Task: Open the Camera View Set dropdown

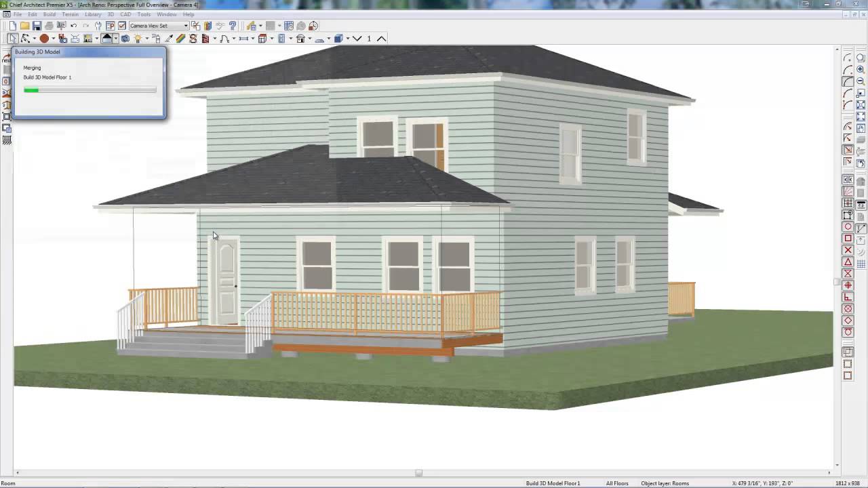Action: pos(159,26)
